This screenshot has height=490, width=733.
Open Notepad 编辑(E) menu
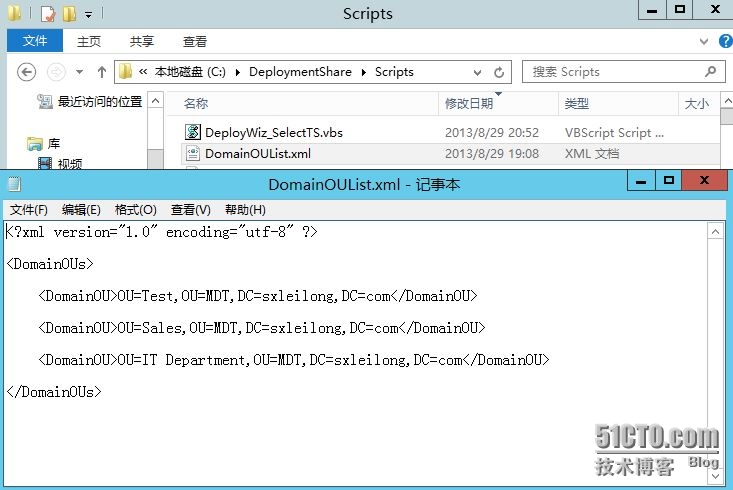pyautogui.click(x=81, y=209)
